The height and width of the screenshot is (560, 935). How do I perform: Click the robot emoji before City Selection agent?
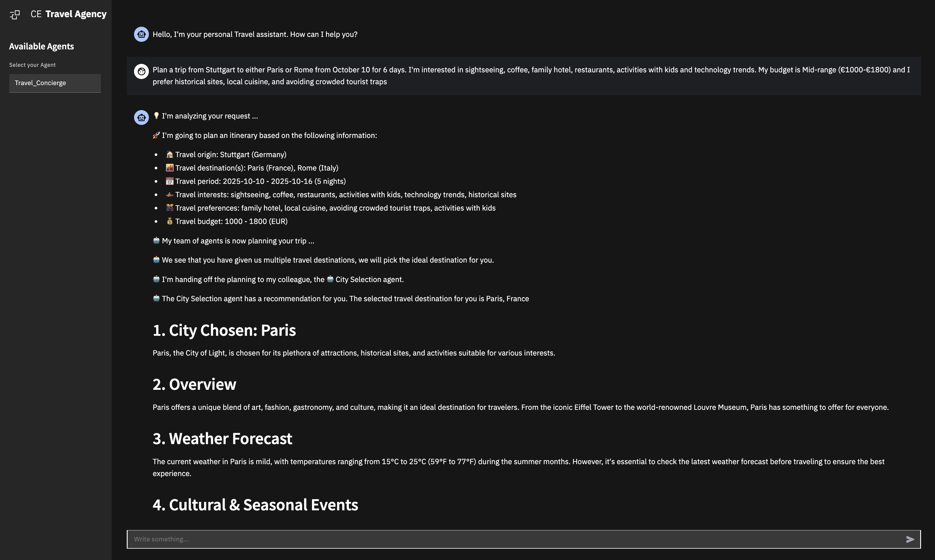330,279
